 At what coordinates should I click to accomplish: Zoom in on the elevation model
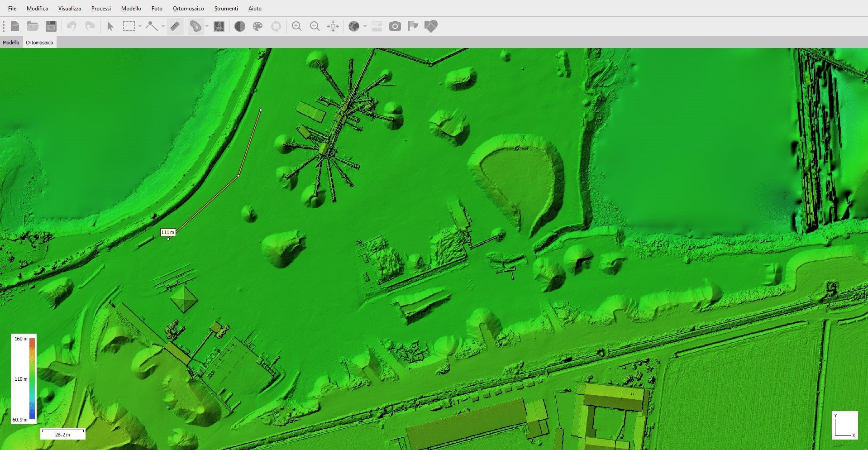[x=297, y=26]
